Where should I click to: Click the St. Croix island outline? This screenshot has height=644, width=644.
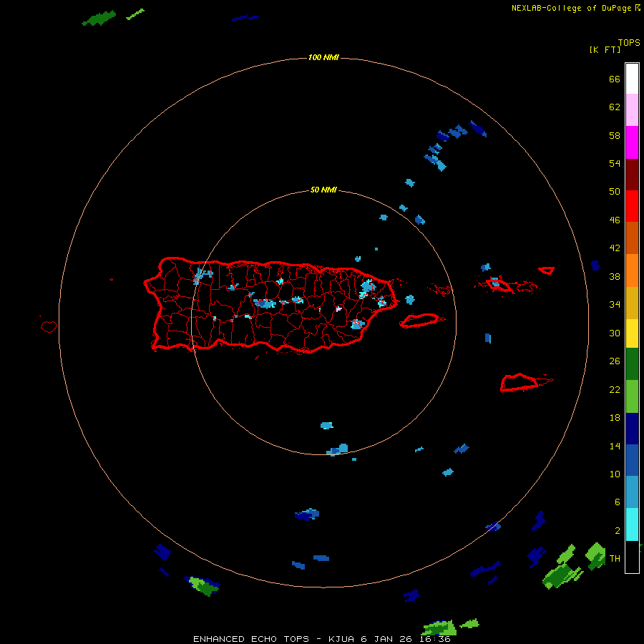pyautogui.click(x=526, y=383)
